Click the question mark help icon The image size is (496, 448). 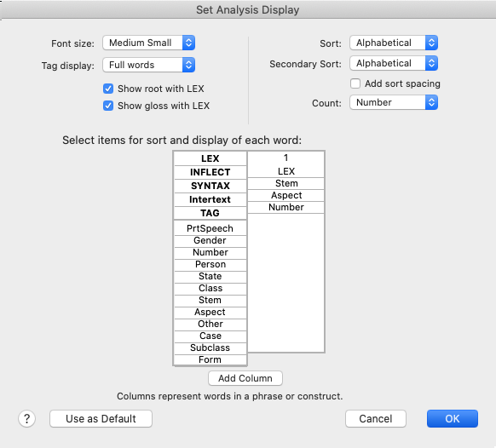(x=27, y=418)
